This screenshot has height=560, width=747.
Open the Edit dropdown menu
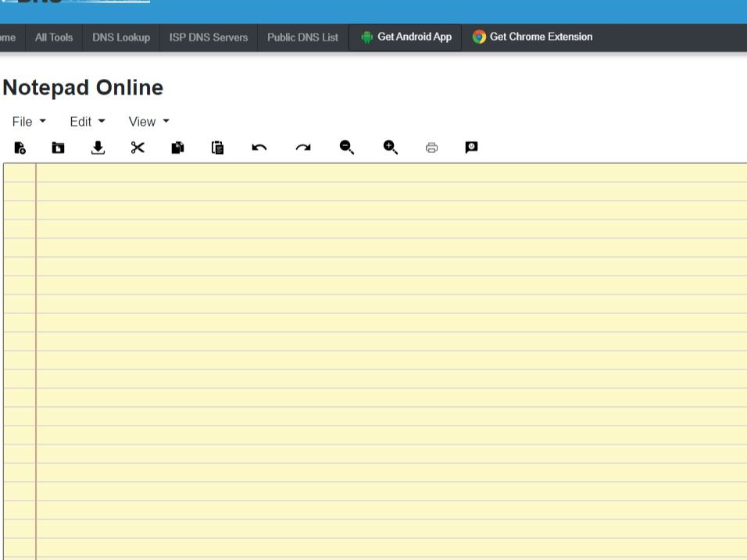coord(87,122)
